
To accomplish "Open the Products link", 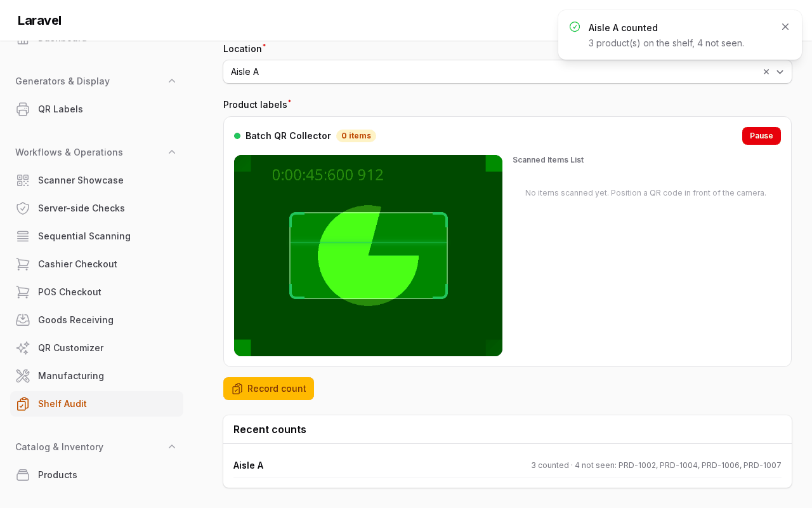I will click(96, 475).
